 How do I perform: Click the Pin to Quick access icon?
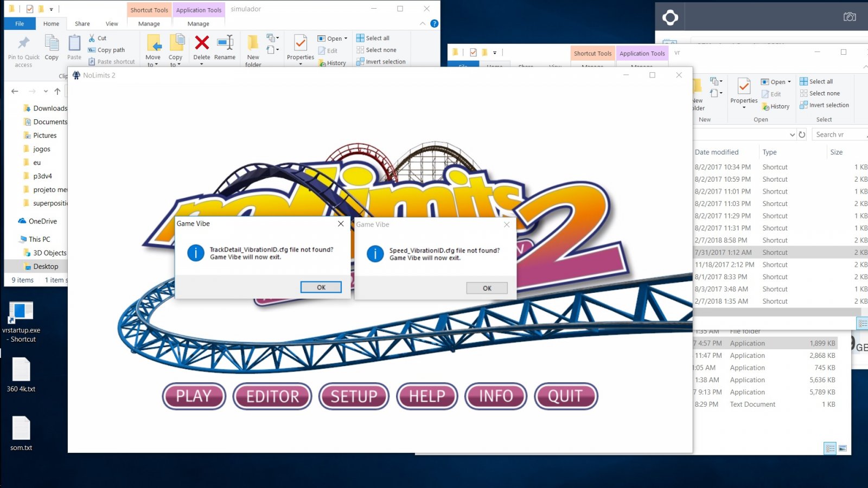pyautogui.click(x=23, y=43)
